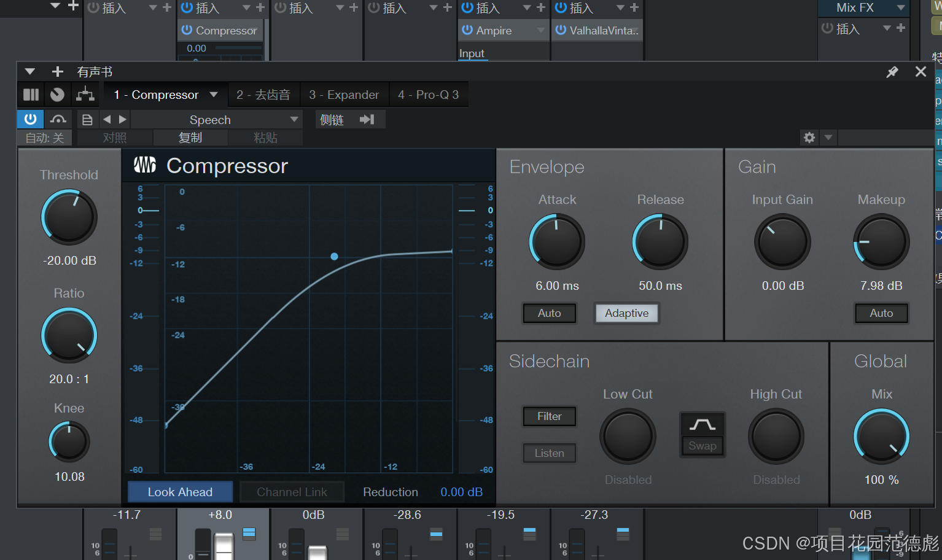Go to previous preset arrow
The height and width of the screenshot is (560, 942).
pyautogui.click(x=107, y=119)
